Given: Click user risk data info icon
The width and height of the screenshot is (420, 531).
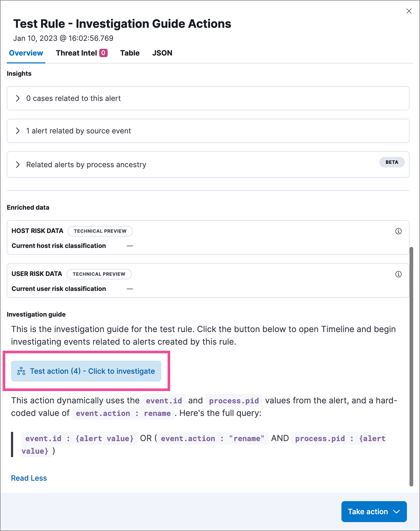Looking at the screenshot, I should pos(398,274).
